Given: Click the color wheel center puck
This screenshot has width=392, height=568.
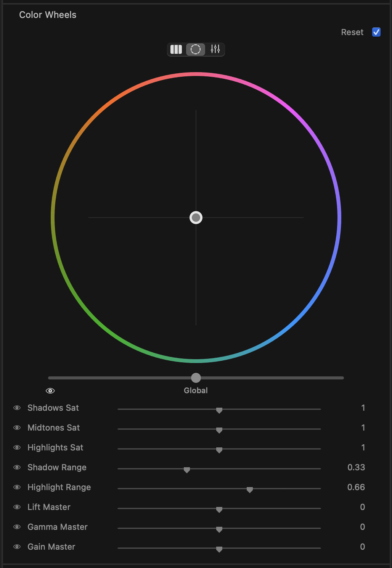Looking at the screenshot, I should (x=196, y=218).
